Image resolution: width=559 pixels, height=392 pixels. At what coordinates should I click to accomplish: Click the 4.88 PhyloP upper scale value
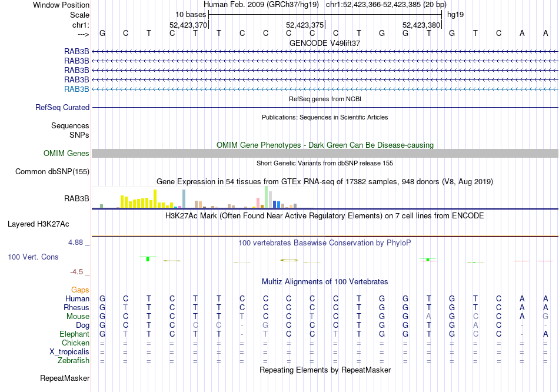click(x=75, y=242)
